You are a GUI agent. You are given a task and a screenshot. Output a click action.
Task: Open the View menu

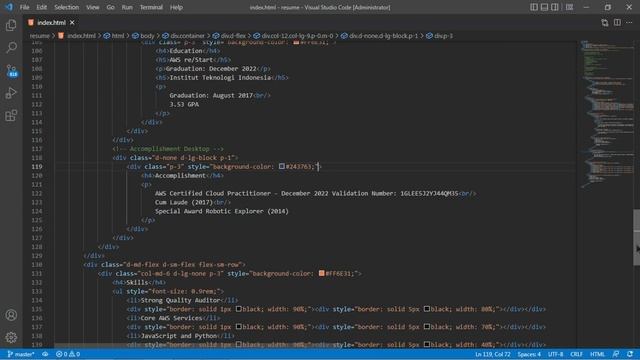(x=93, y=7)
